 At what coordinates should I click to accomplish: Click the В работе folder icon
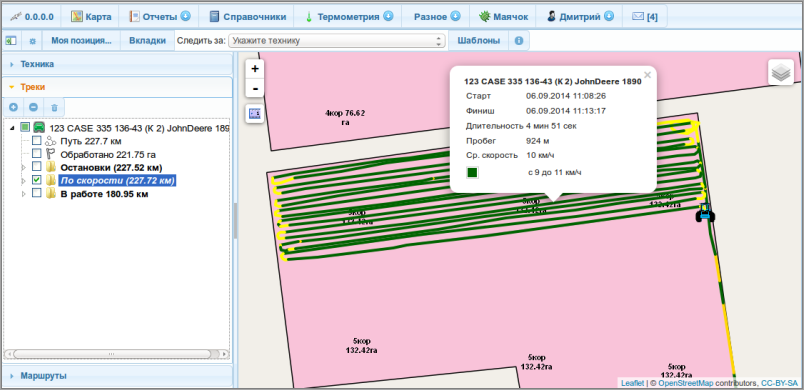(x=50, y=194)
